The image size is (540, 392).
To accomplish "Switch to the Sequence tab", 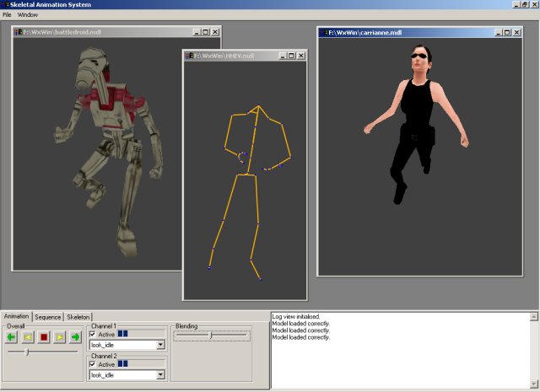I will tap(48, 317).
